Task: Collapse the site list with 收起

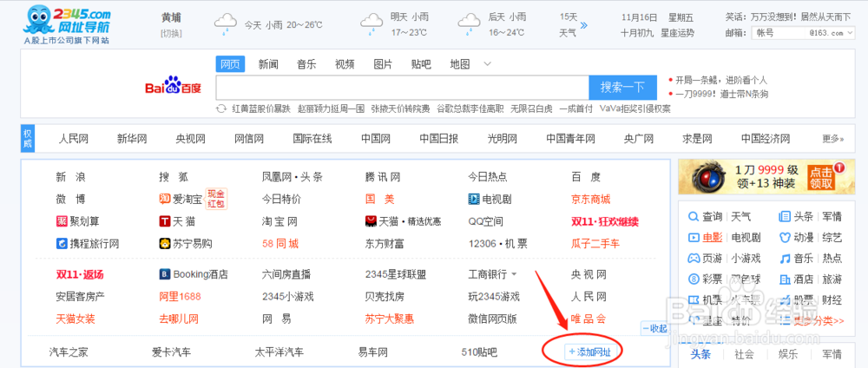Action: coord(654,329)
